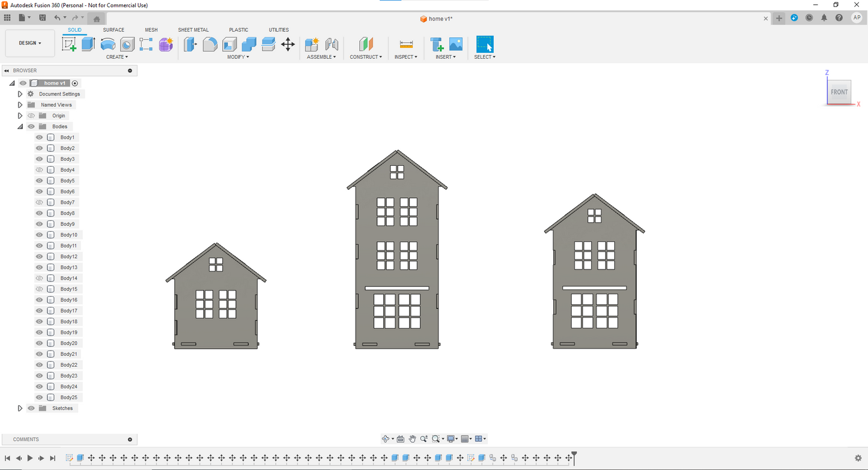Switch to the SHEET METAL tab
The height and width of the screenshot is (470, 868).
[x=193, y=30]
